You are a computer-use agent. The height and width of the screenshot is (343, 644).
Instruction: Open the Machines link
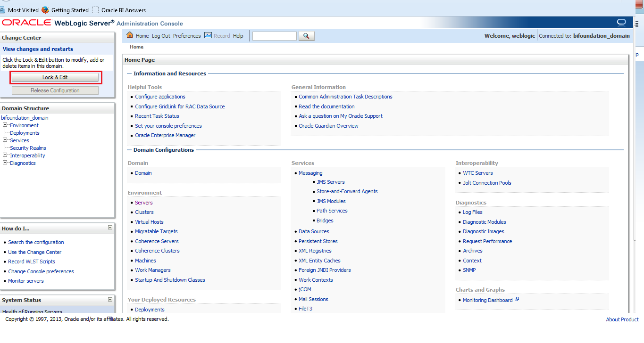pos(145,261)
